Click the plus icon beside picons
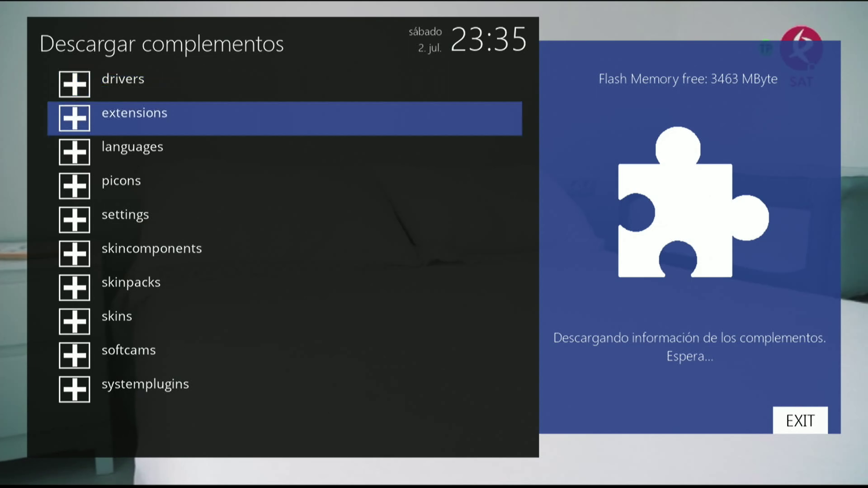The height and width of the screenshot is (488, 868). point(75,186)
